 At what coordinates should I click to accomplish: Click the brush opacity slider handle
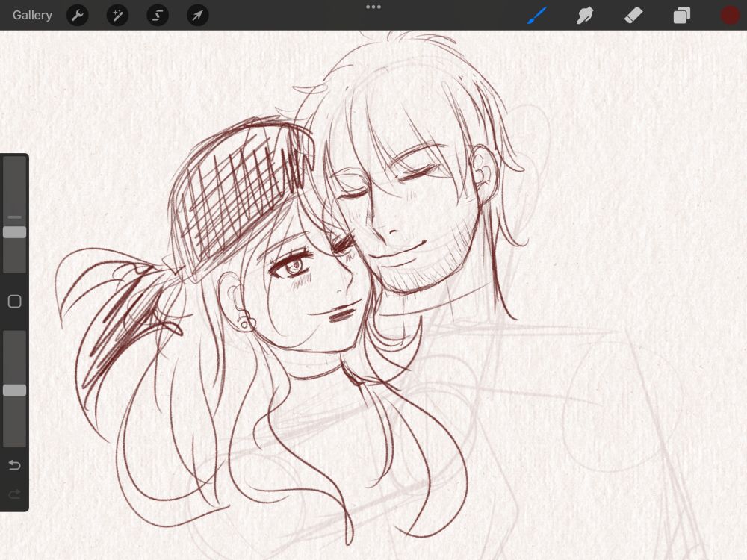pyautogui.click(x=15, y=391)
